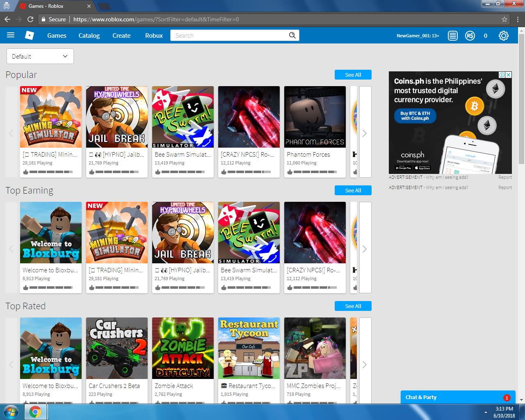525x420 pixels.
Task: Open Jailbreak thumbnail in Popular row
Action: point(117,117)
